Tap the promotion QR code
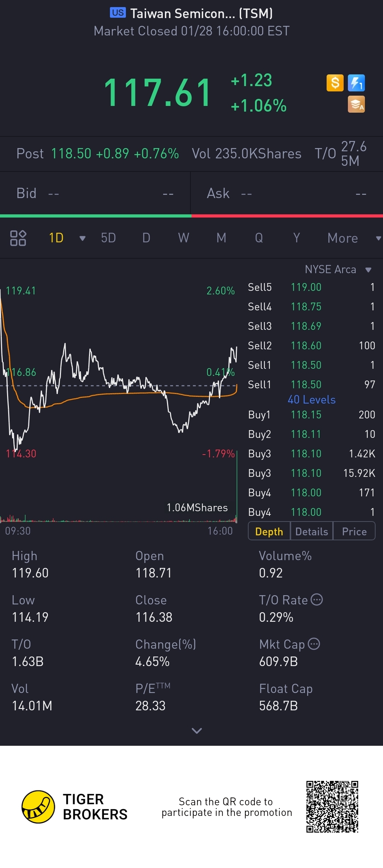The width and height of the screenshot is (383, 868). click(332, 807)
